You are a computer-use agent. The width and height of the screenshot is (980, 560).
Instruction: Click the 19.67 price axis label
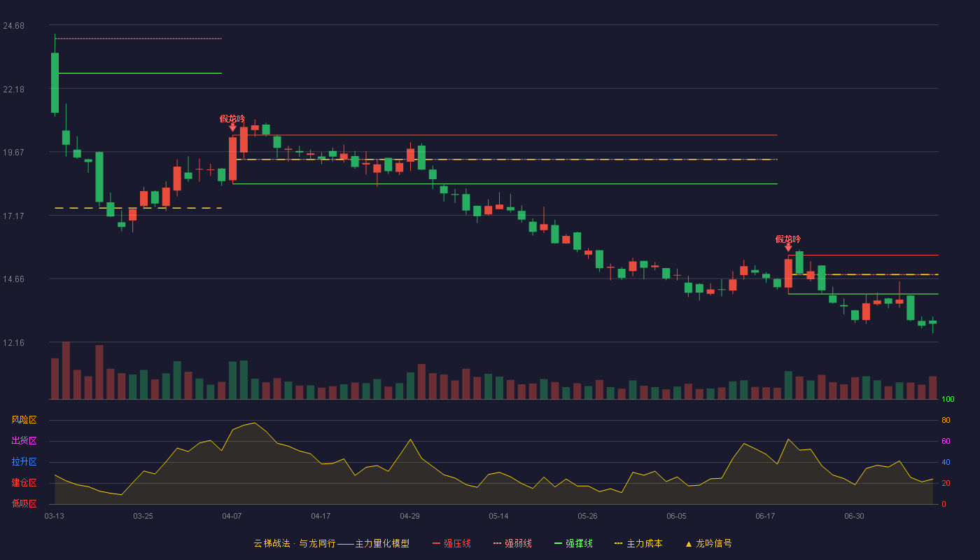(x=13, y=152)
